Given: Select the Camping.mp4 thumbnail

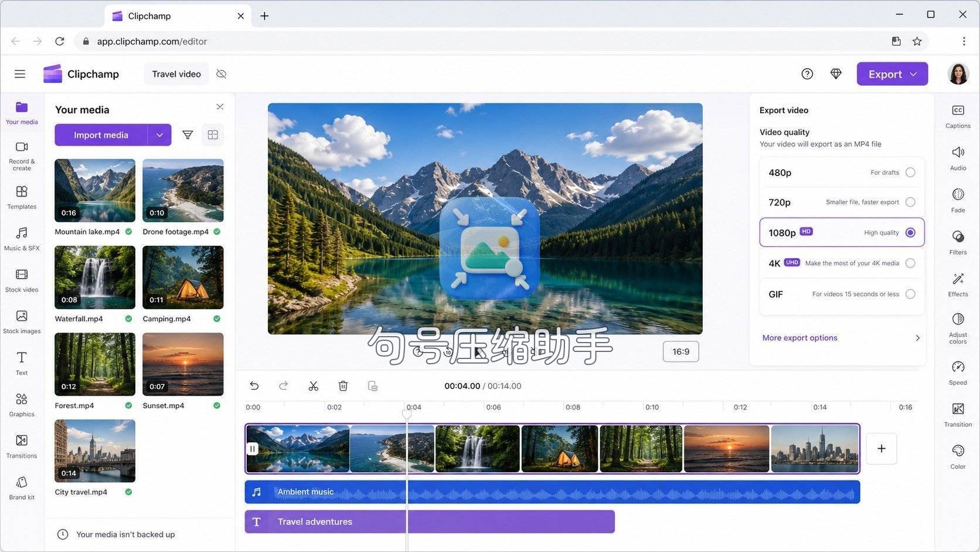Looking at the screenshot, I should pyautogui.click(x=183, y=277).
